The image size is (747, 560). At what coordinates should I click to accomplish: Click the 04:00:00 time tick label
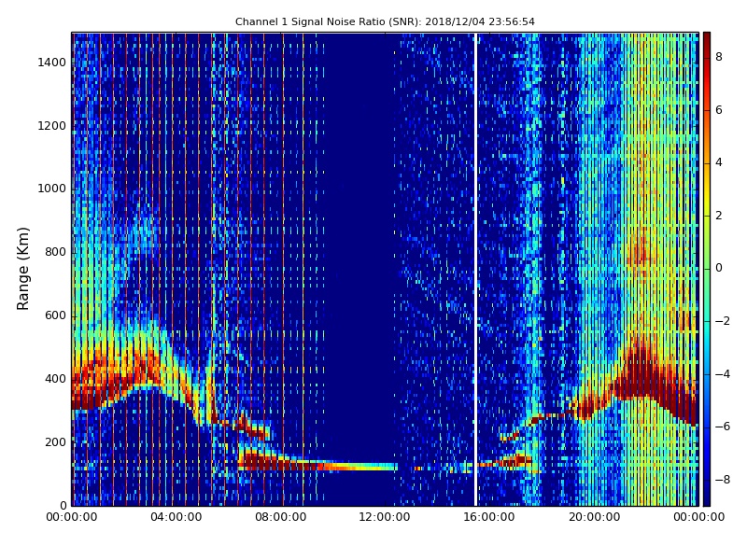coord(176,517)
